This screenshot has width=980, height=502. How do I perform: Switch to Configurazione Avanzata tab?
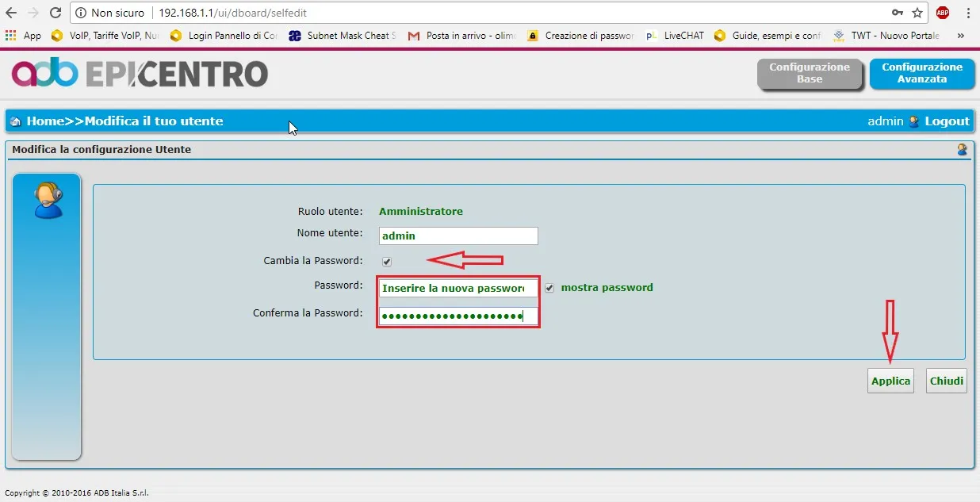pos(921,74)
